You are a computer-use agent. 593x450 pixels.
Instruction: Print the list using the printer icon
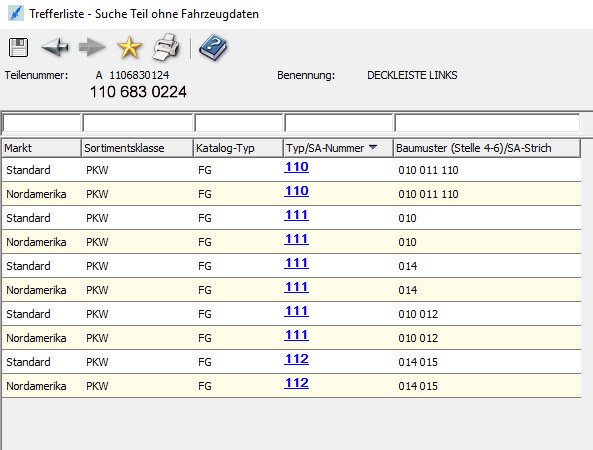(166, 48)
